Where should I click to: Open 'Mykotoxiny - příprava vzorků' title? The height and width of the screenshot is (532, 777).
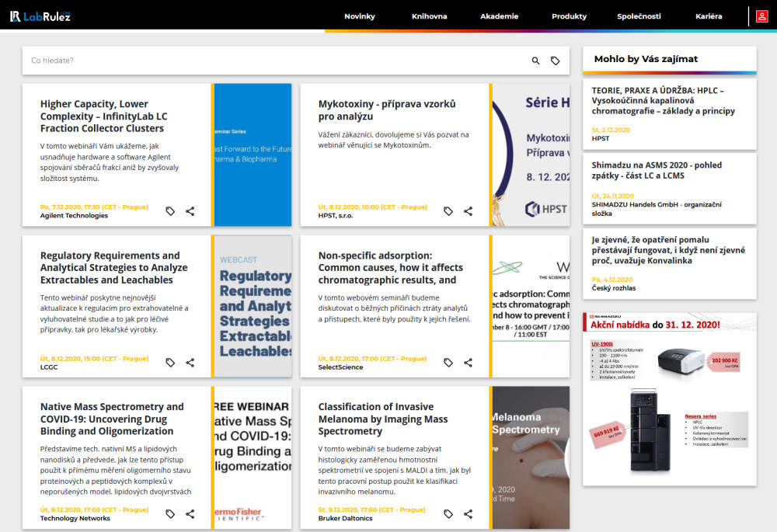(386, 110)
